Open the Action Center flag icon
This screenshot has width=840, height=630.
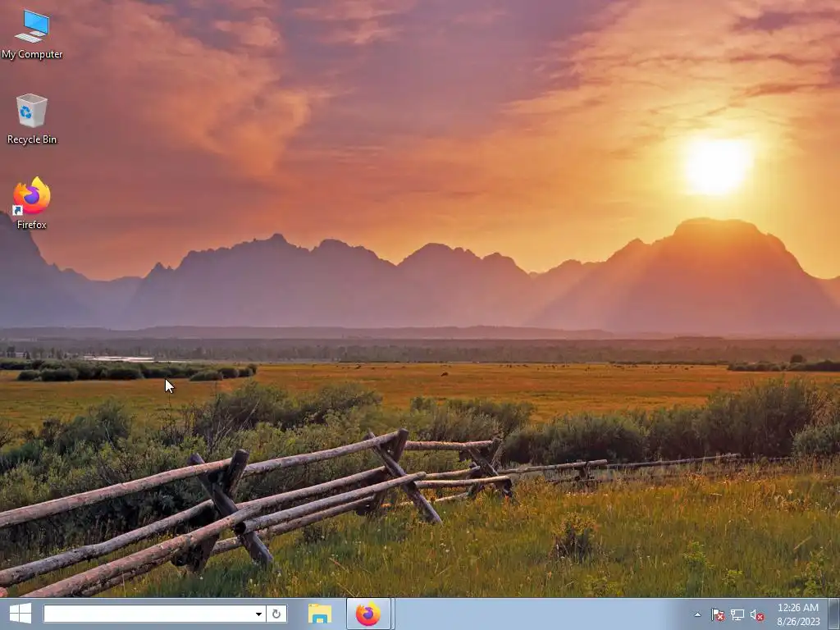pos(717,614)
